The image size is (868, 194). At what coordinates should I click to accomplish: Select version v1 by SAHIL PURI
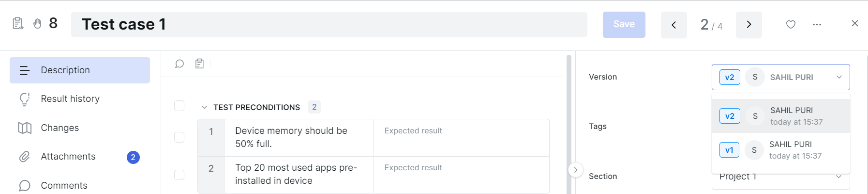coord(780,150)
